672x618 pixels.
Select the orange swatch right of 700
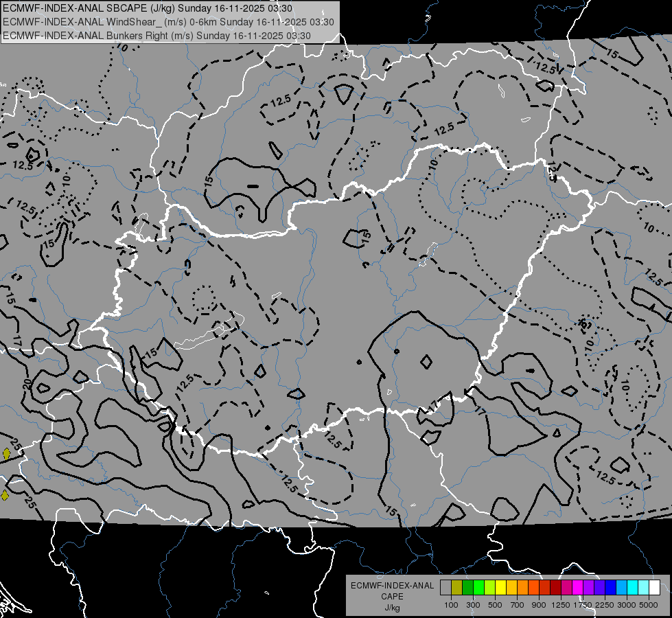tap(523, 588)
